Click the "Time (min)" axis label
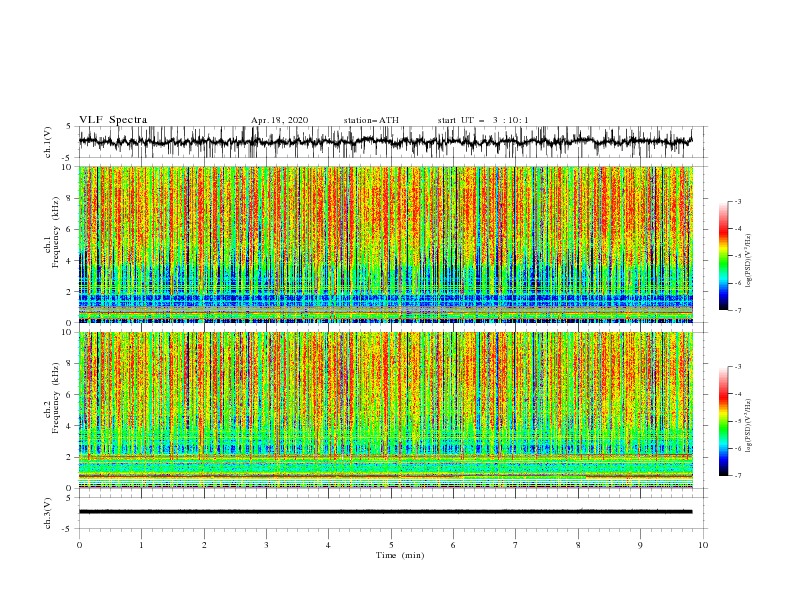792x612 pixels. (x=400, y=555)
